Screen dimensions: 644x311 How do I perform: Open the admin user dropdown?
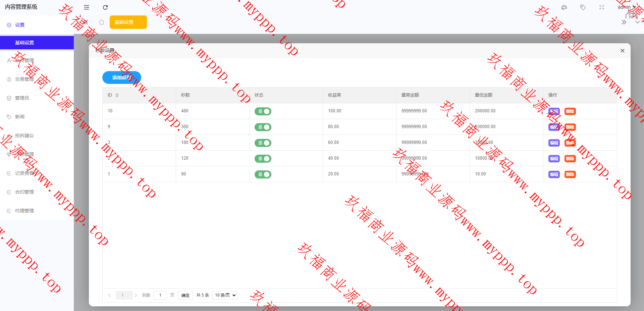pos(626,7)
